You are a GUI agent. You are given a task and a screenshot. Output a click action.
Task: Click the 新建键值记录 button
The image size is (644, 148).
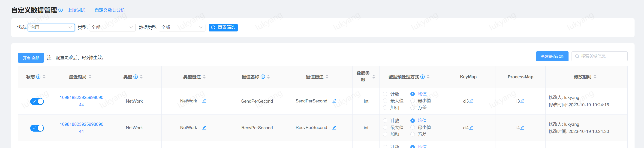point(552,56)
